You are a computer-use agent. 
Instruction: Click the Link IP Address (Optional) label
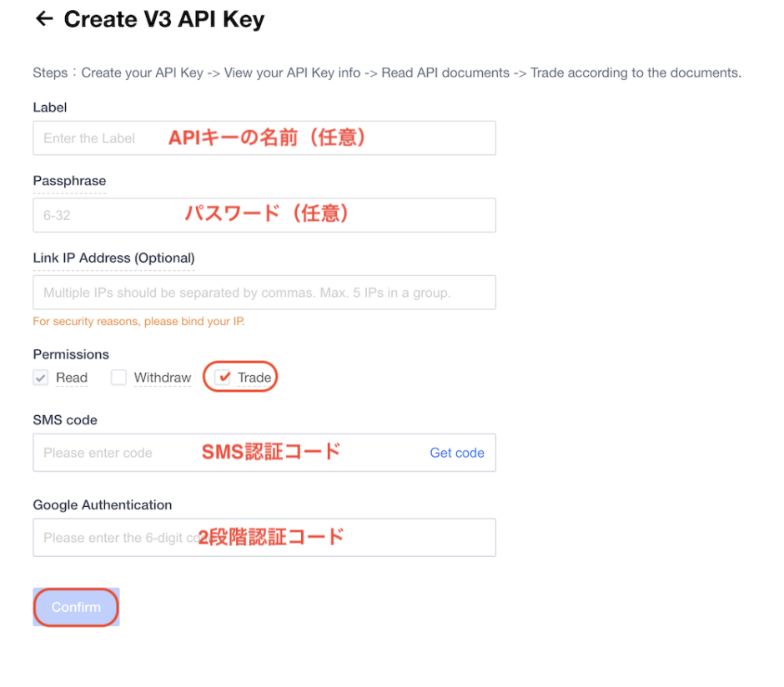(113, 258)
